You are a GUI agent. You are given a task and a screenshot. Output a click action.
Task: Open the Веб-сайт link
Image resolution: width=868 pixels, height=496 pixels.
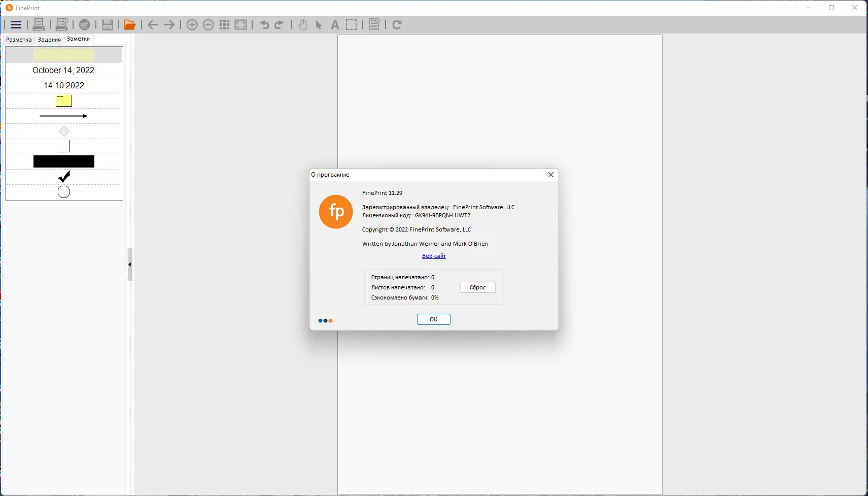[x=434, y=256]
